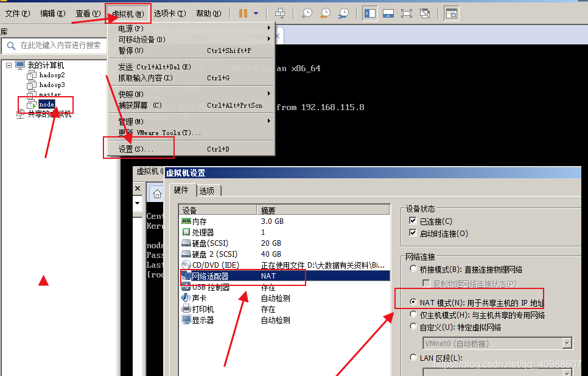The height and width of the screenshot is (376, 588).
Task: Open the VMnet0 自动桥接 dropdown
Action: click(x=569, y=343)
